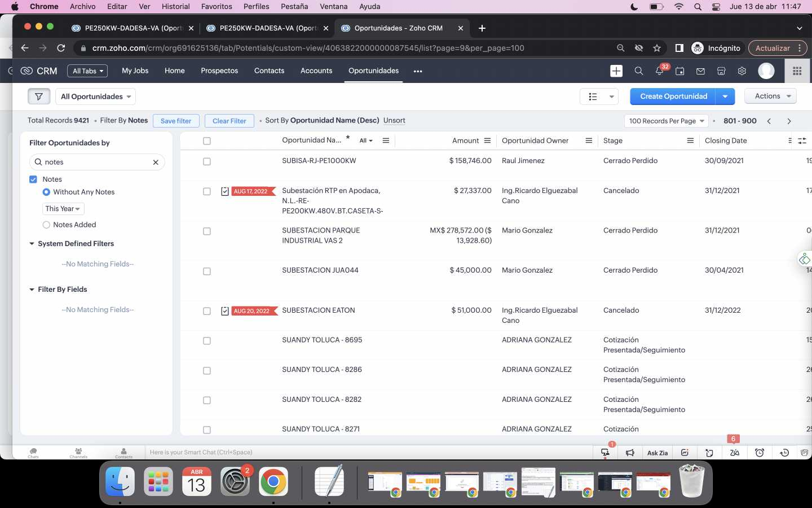Open the apps grid icon
Image resolution: width=812 pixels, height=508 pixels.
pyautogui.click(x=797, y=71)
